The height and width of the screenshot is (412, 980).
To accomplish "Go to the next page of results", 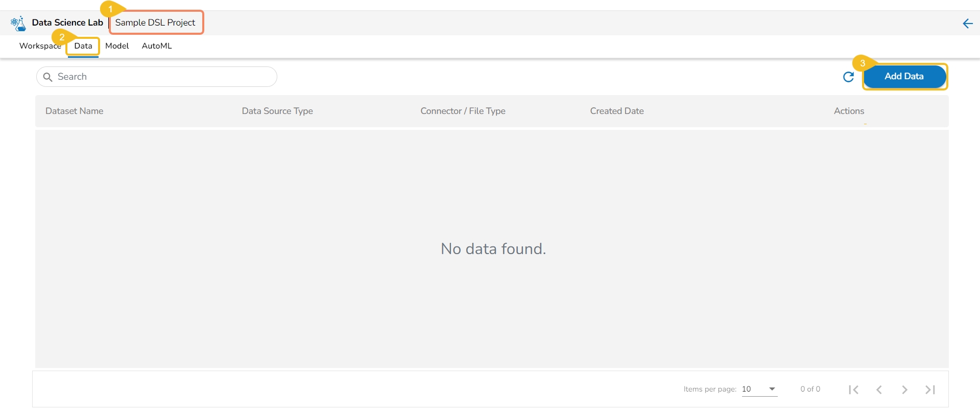I will click(x=904, y=390).
